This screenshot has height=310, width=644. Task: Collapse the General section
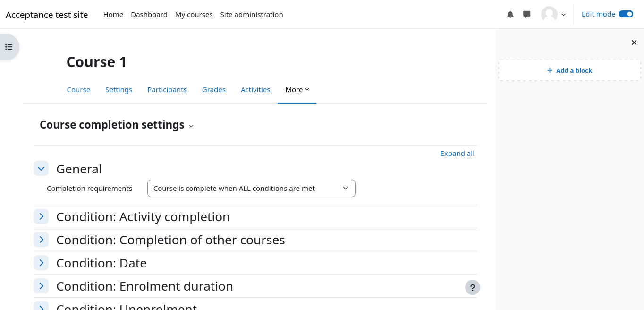point(41,168)
